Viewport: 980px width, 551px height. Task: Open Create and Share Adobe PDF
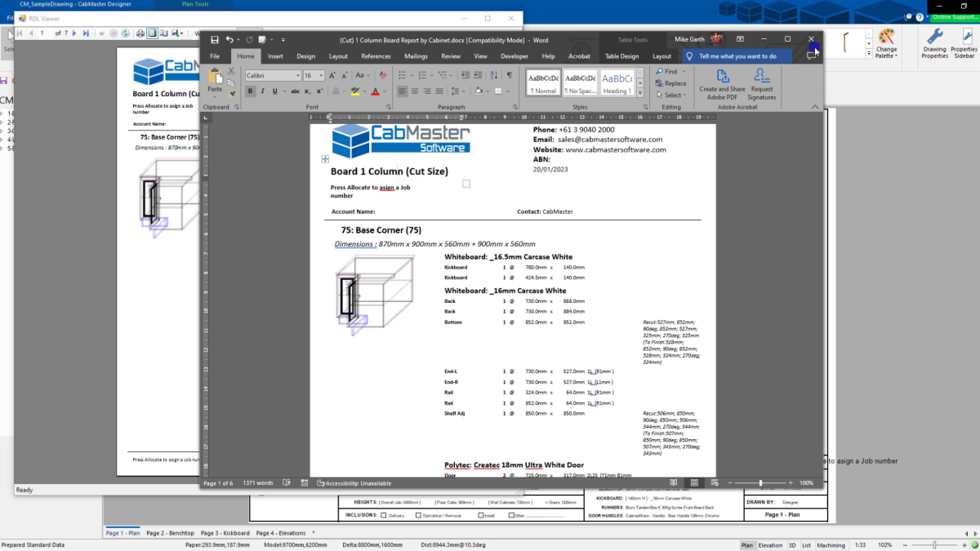722,85
